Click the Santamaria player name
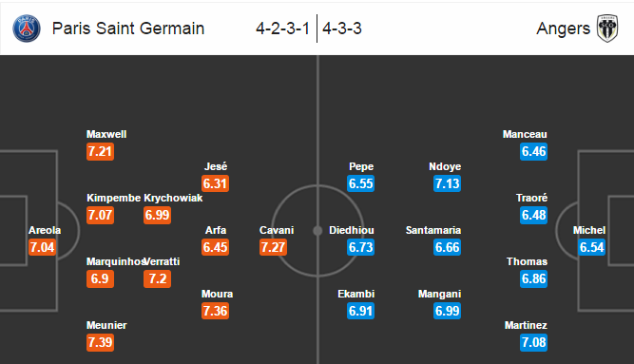 point(433,230)
